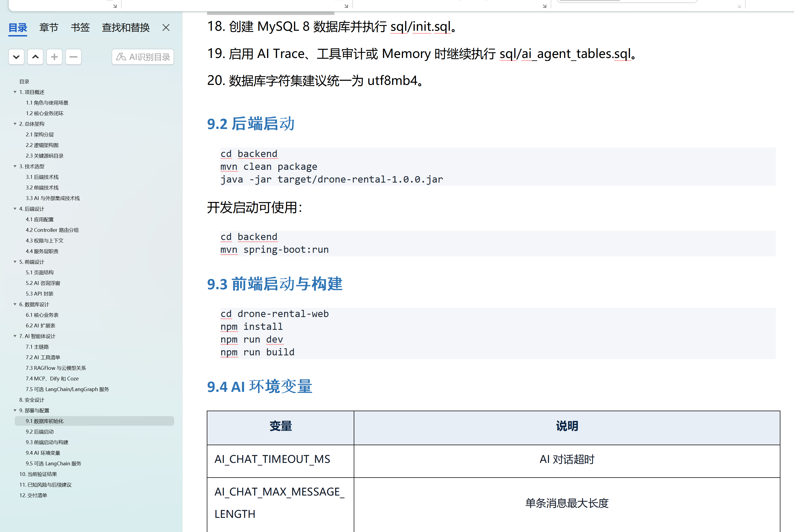
Task: Jump to 1.2 核心业务闭环
Action: click(x=44, y=113)
